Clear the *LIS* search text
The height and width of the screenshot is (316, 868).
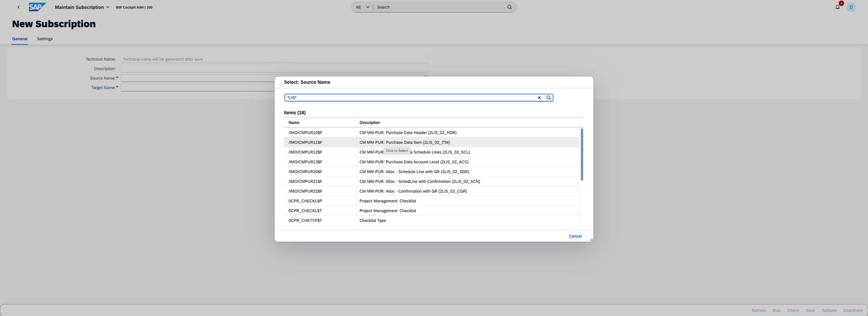[x=539, y=98]
